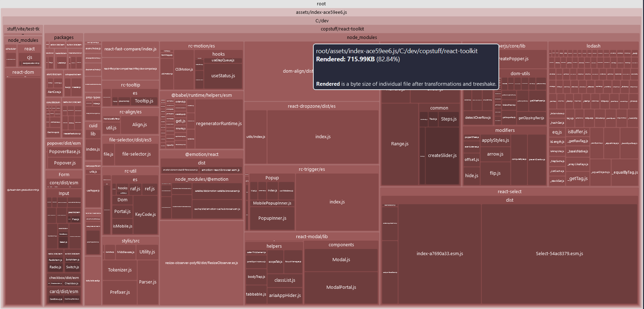Click the MobilePopupInner.js block
This screenshot has height=309, width=644.
pyautogui.click(x=272, y=203)
